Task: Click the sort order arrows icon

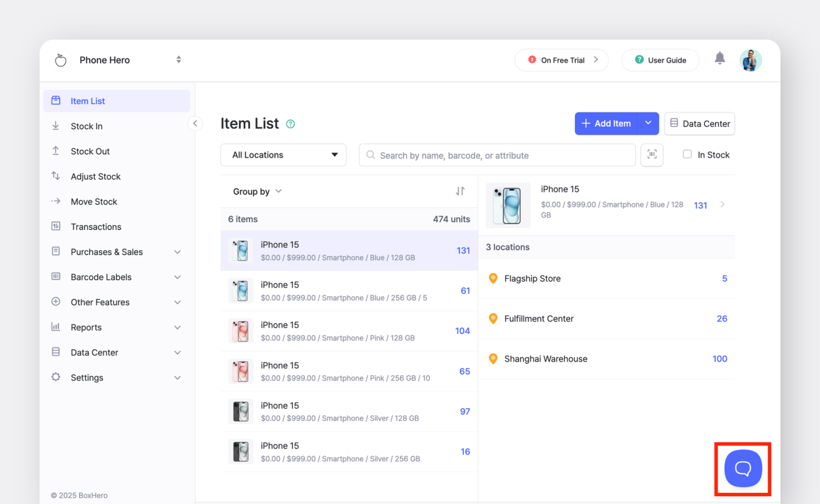Action: pos(460,191)
